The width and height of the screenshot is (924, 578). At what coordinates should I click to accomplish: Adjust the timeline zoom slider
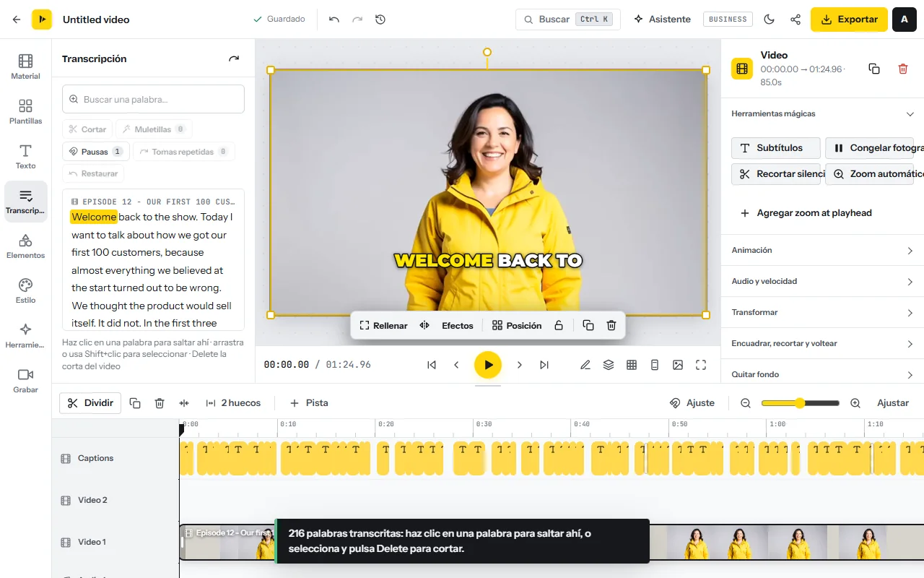coord(800,403)
